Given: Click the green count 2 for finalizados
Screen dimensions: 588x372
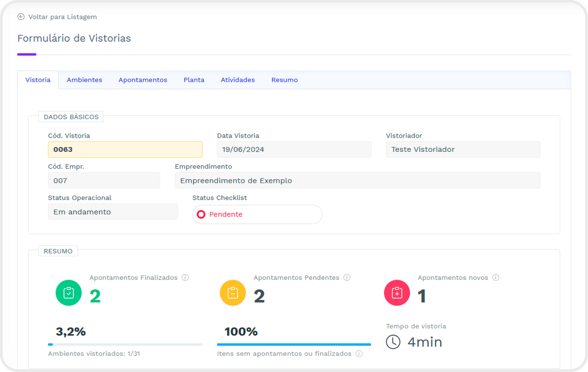Looking at the screenshot, I should pyautogui.click(x=95, y=296).
